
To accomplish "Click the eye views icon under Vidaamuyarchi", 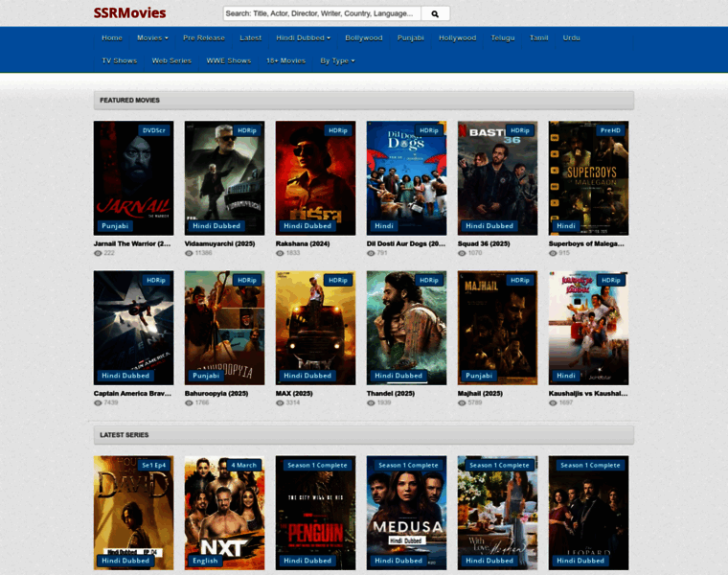I will (x=189, y=254).
